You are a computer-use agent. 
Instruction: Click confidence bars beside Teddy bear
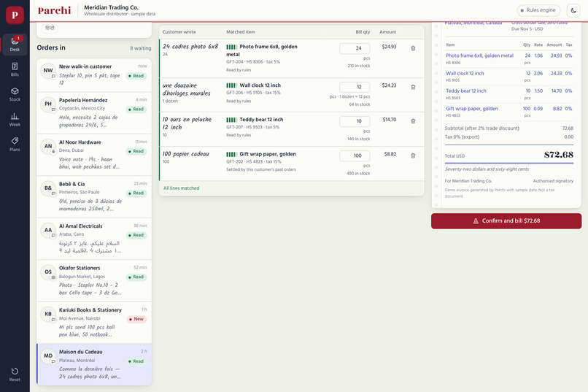click(x=231, y=120)
